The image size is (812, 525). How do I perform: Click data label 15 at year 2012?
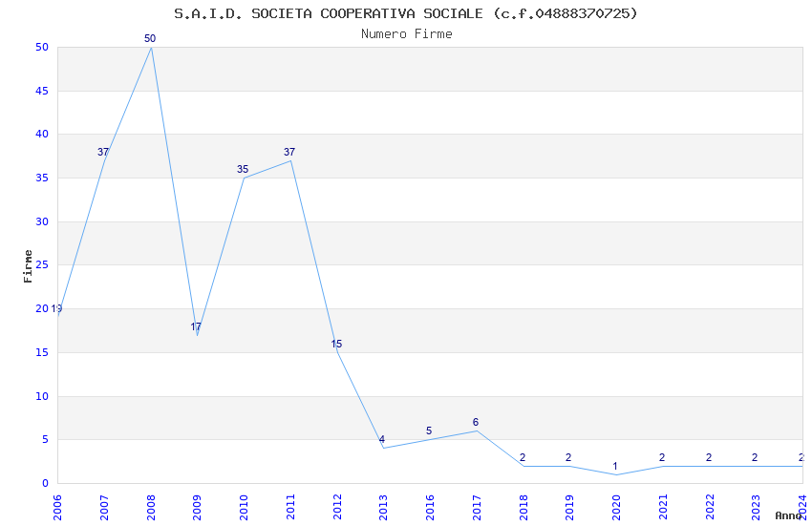(336, 344)
